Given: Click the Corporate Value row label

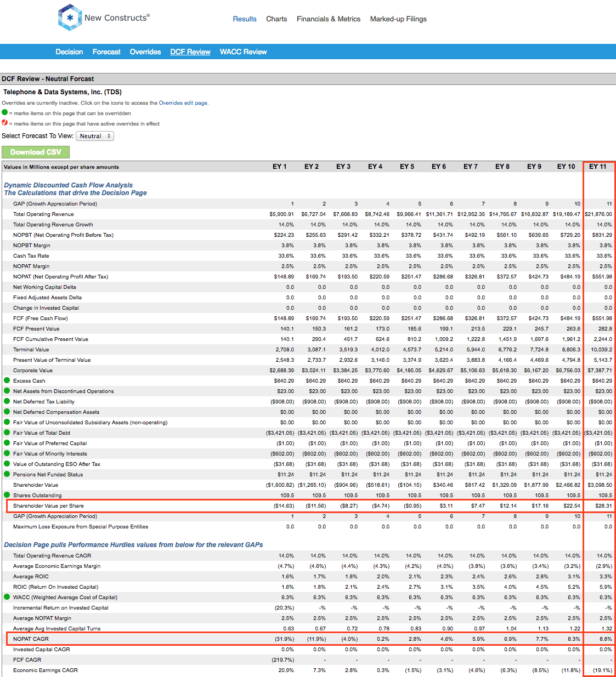Looking at the screenshot, I should coord(33,370).
